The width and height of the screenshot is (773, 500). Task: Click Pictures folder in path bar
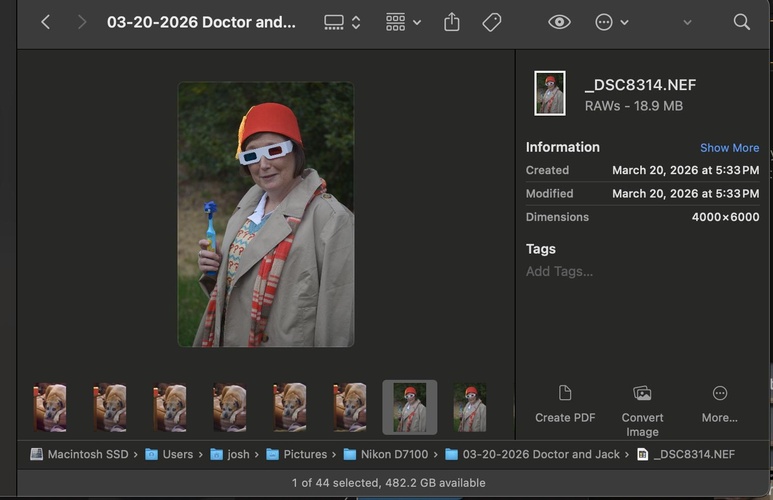pyautogui.click(x=297, y=454)
